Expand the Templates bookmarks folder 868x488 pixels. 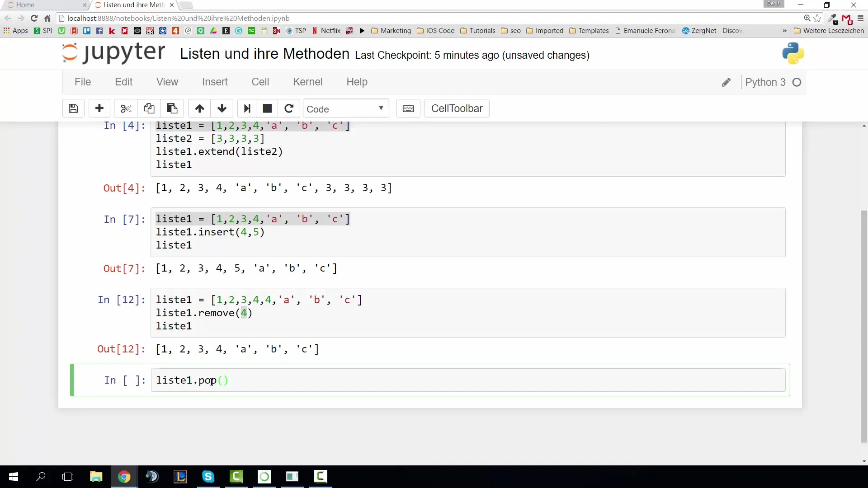point(589,31)
